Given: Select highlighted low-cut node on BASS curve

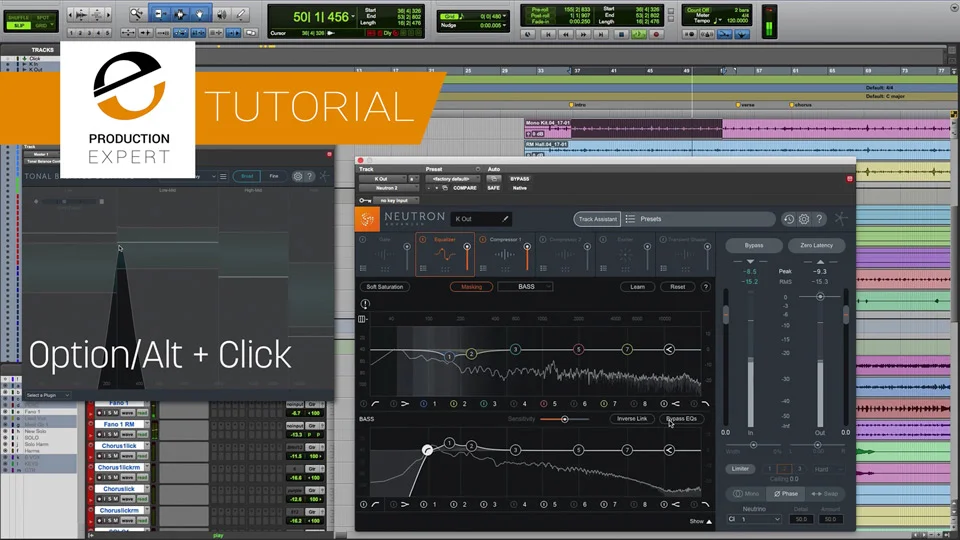Looking at the screenshot, I should pyautogui.click(x=427, y=451).
